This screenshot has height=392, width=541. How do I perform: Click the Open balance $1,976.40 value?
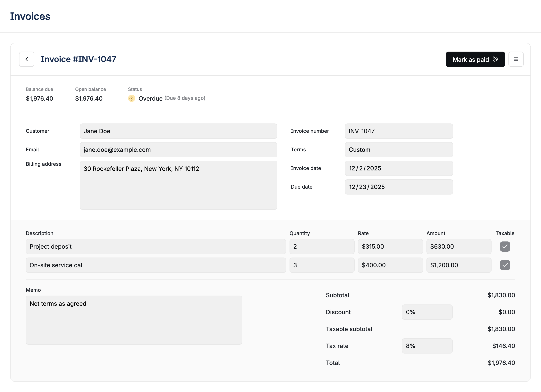pos(89,99)
